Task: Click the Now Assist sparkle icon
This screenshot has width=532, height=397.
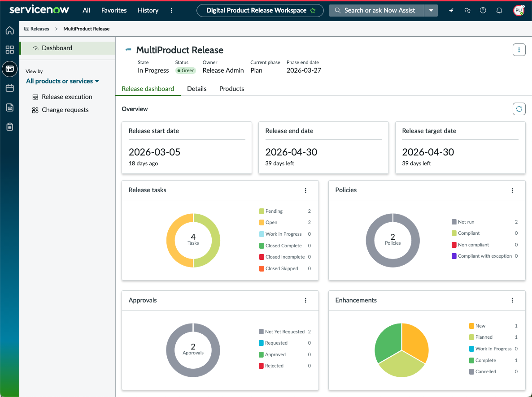Action: (451, 10)
